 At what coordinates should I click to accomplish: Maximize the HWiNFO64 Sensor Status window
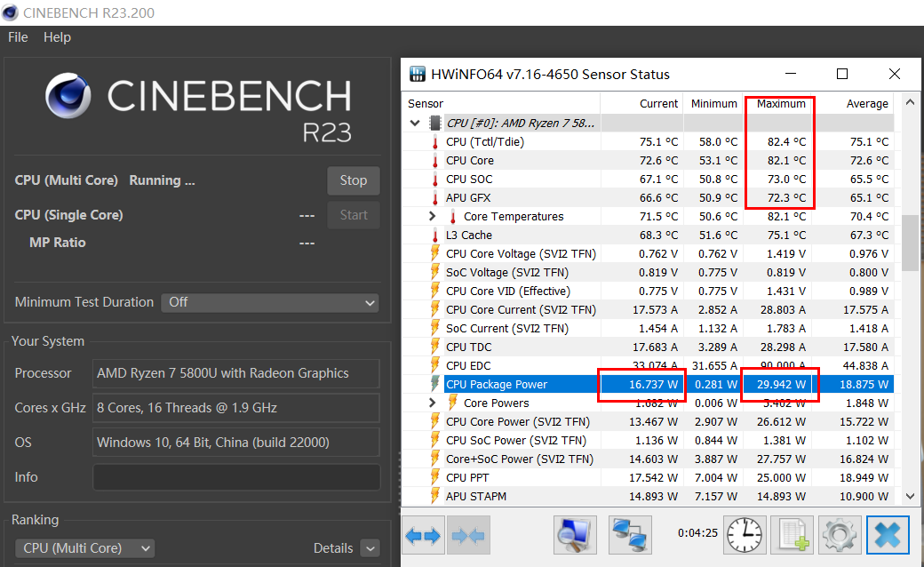(x=842, y=74)
